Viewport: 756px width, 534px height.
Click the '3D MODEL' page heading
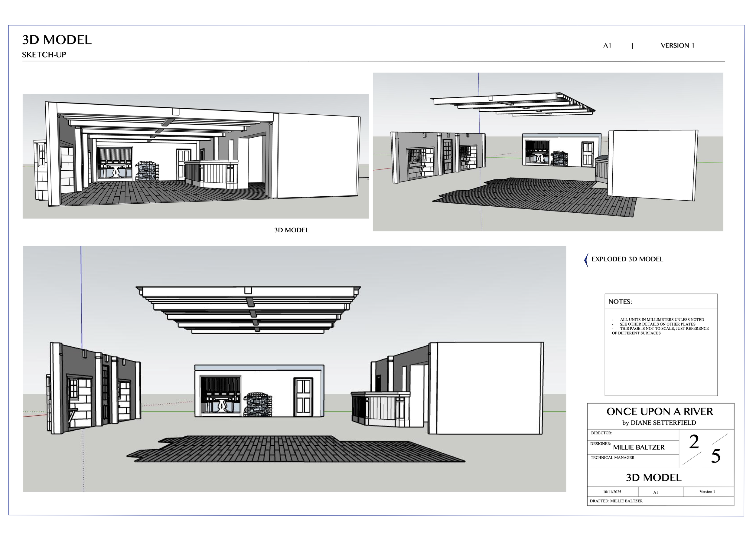[x=57, y=40]
